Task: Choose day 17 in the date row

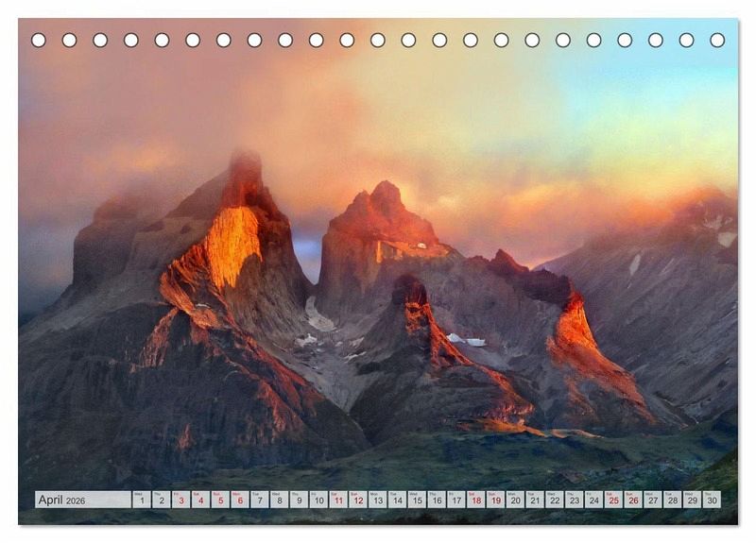Action: [456, 500]
